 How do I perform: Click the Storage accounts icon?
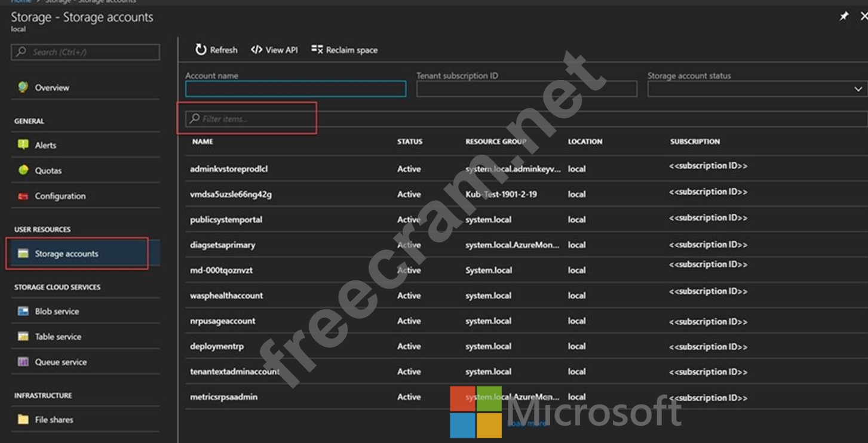23,254
